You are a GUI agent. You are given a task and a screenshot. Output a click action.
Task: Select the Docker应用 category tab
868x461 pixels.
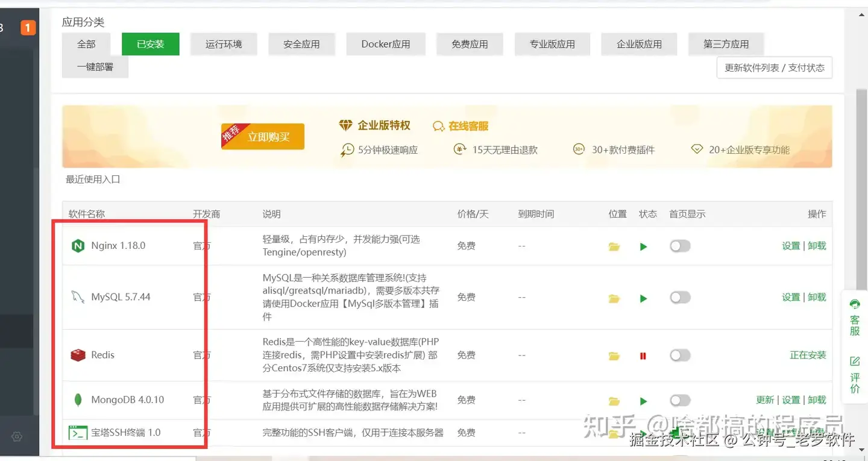tap(386, 44)
